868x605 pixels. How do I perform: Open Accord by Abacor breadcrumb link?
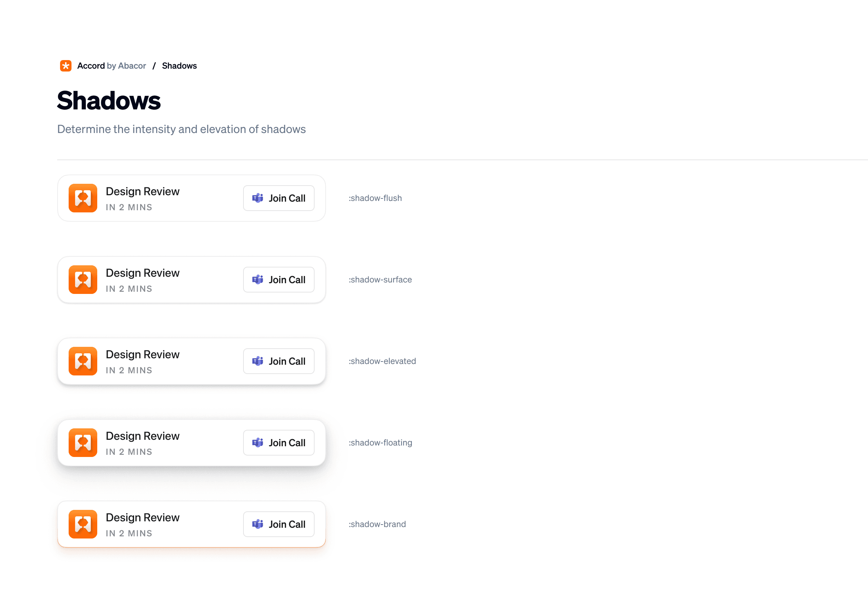(x=111, y=66)
